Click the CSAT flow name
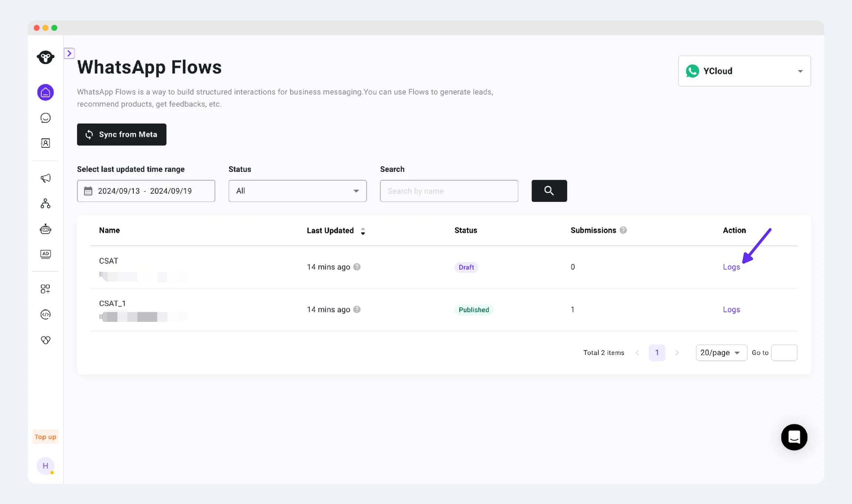This screenshot has width=852, height=504. coord(109,261)
